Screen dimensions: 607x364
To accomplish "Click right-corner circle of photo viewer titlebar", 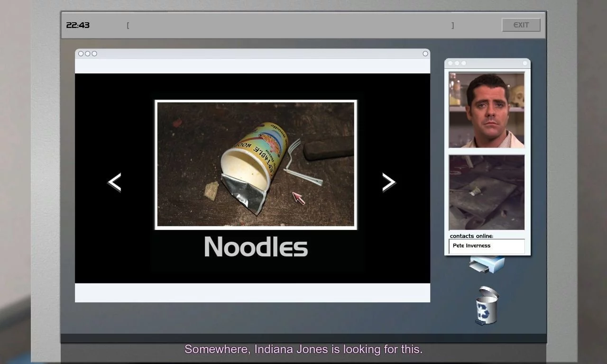I will tap(425, 54).
